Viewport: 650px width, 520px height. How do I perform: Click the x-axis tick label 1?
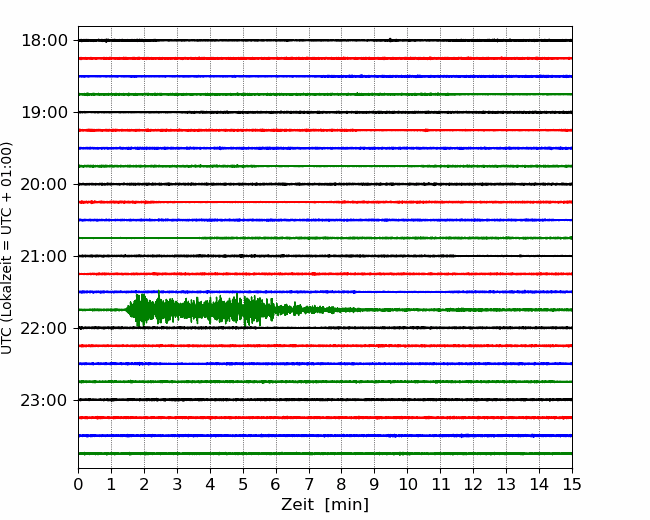tap(111, 484)
